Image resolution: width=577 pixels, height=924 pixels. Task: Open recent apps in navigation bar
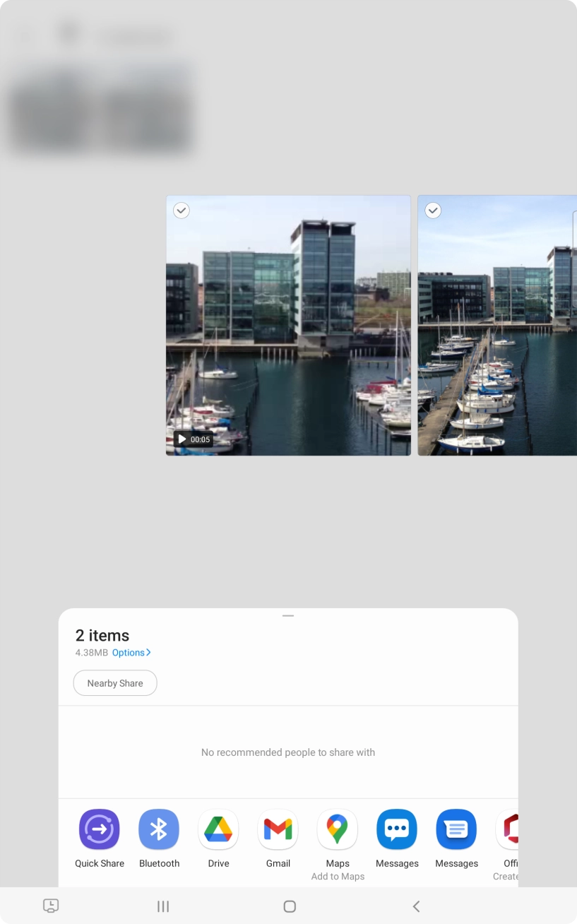click(x=163, y=906)
